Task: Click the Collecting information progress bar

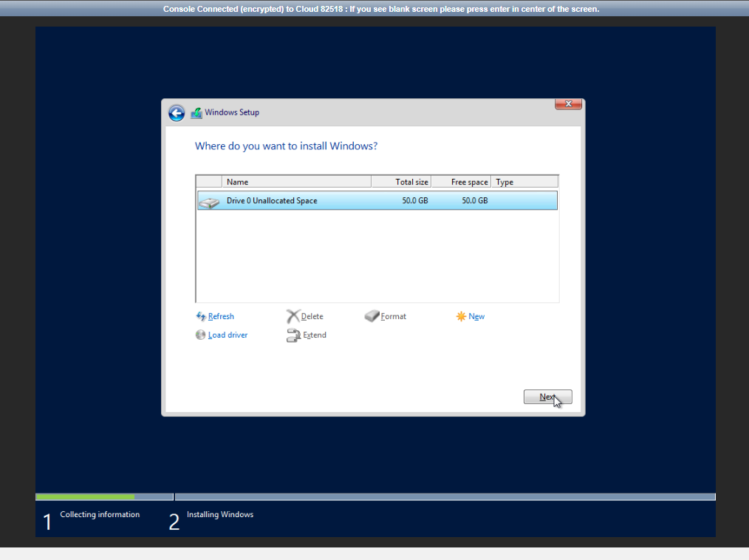Action: click(x=105, y=497)
